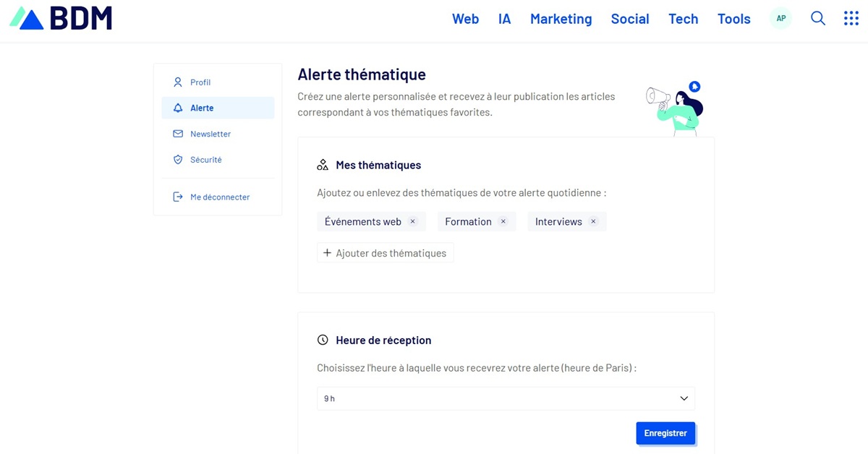Open the Tech menu

(x=684, y=19)
